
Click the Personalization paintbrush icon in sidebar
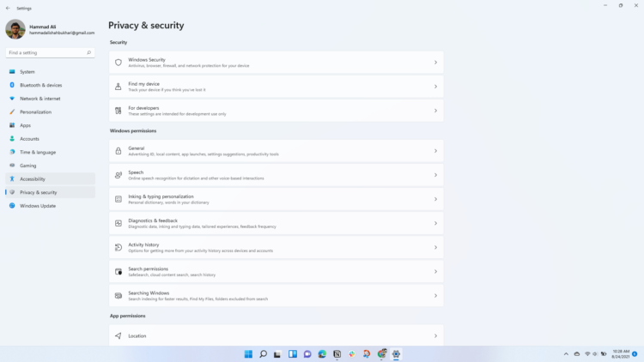pos(12,112)
